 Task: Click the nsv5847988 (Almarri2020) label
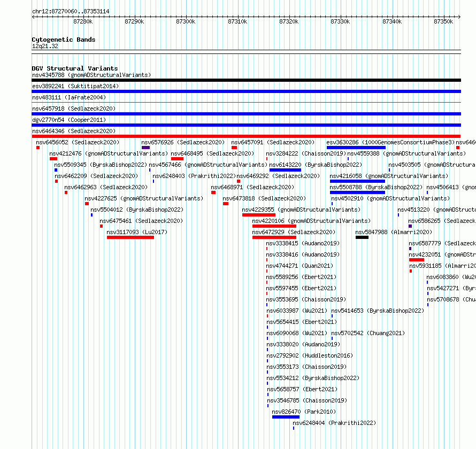point(394,232)
